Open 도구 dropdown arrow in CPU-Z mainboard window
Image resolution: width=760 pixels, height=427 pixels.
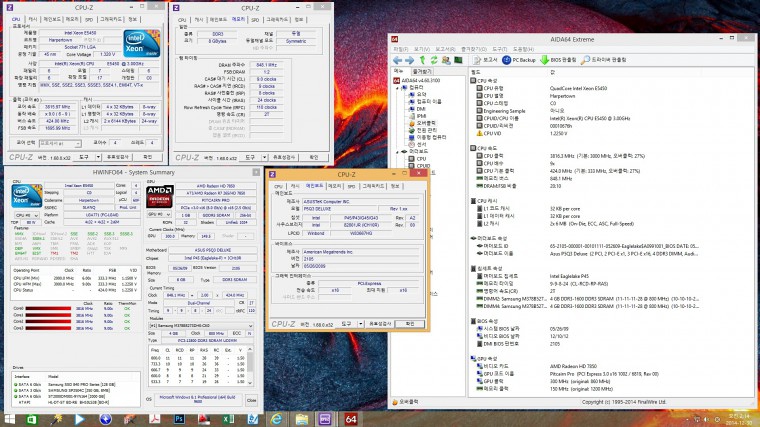pos(361,324)
